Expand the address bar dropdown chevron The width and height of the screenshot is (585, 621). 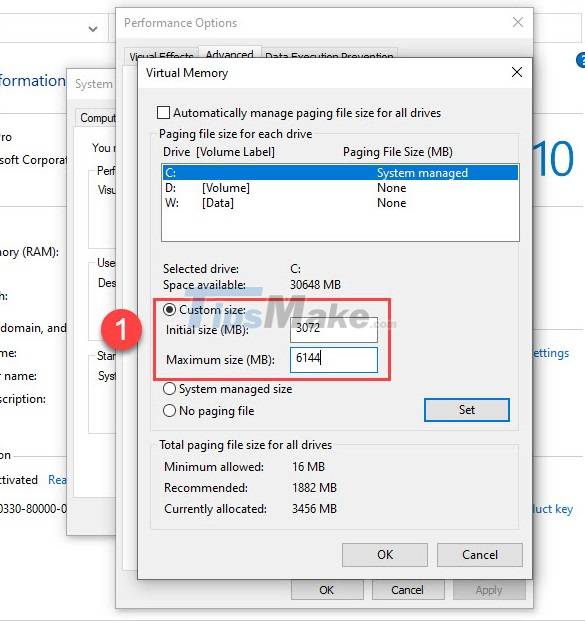click(x=93, y=29)
